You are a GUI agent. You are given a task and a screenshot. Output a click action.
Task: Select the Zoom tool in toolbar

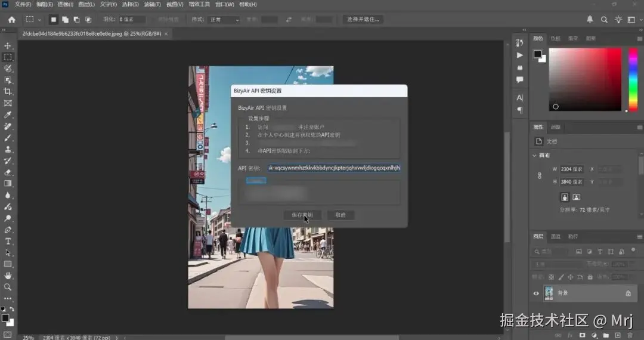8,287
